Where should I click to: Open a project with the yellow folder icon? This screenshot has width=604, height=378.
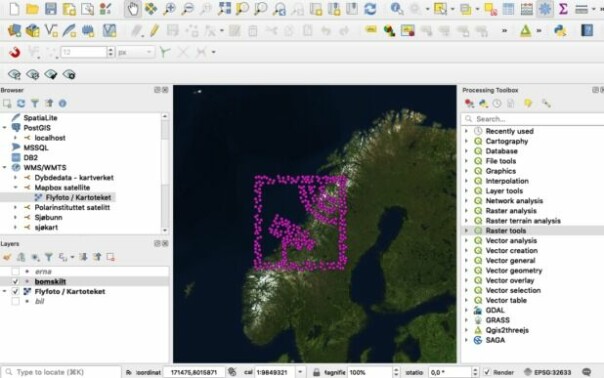(x=32, y=8)
